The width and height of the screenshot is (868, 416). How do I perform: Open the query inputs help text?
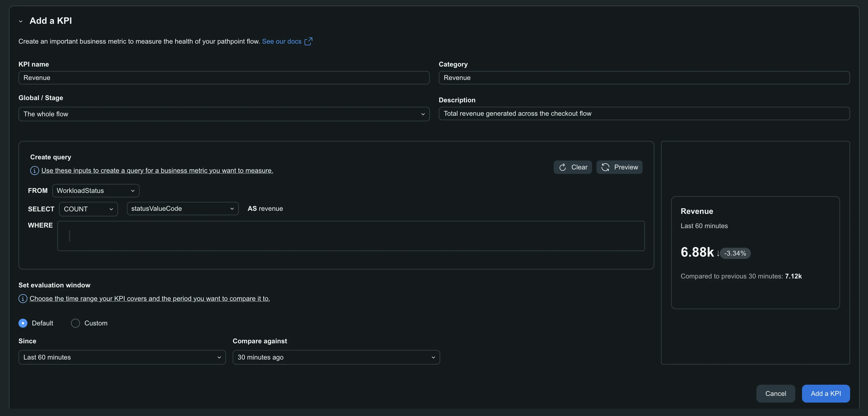click(x=157, y=171)
